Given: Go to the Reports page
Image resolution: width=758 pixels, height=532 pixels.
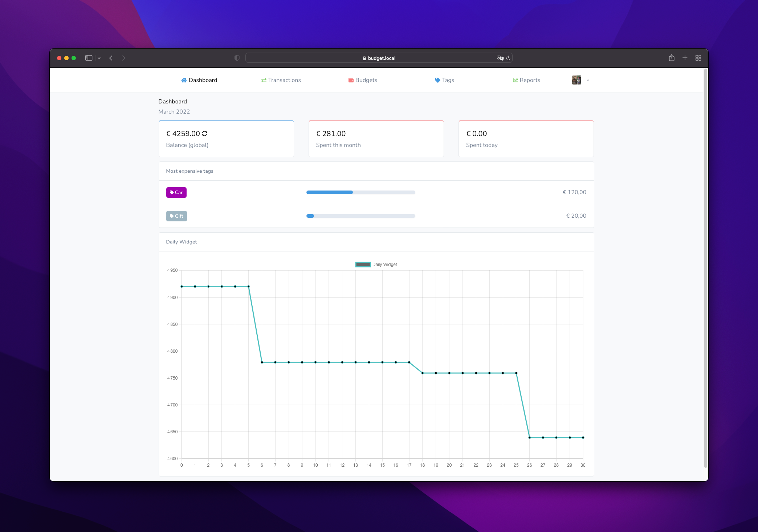Looking at the screenshot, I should pos(526,80).
